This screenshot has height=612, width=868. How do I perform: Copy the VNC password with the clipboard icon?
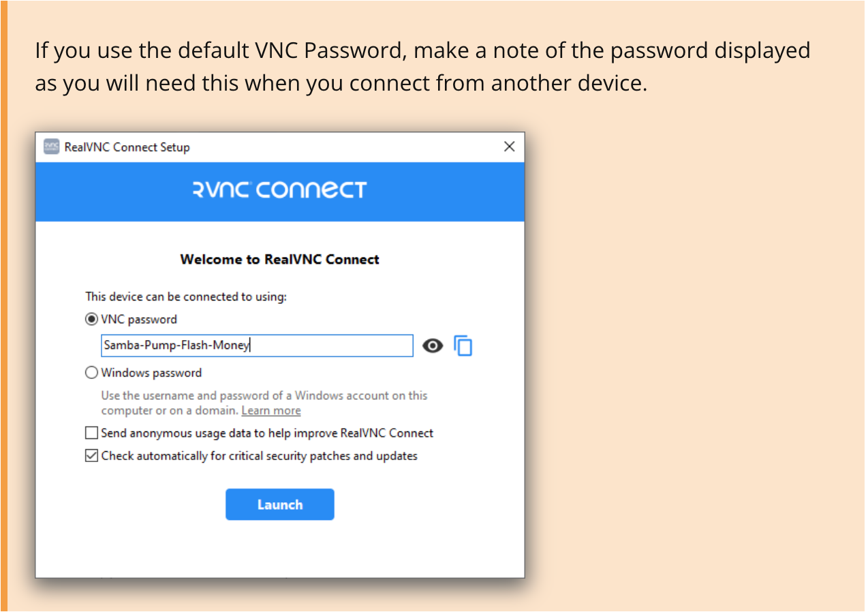click(463, 346)
